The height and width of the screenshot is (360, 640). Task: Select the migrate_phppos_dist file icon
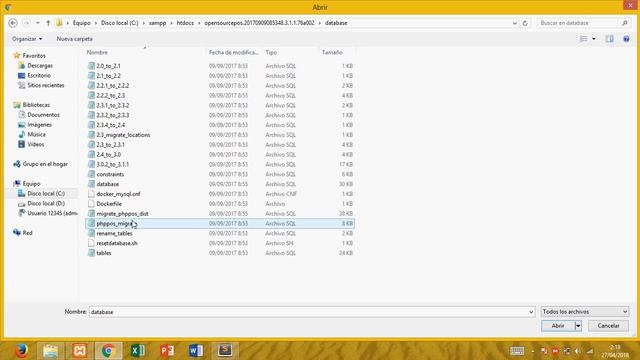[x=91, y=213]
